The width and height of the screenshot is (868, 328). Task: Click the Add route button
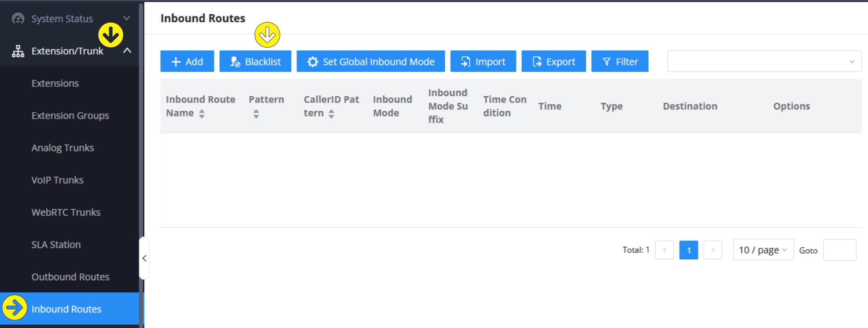187,61
